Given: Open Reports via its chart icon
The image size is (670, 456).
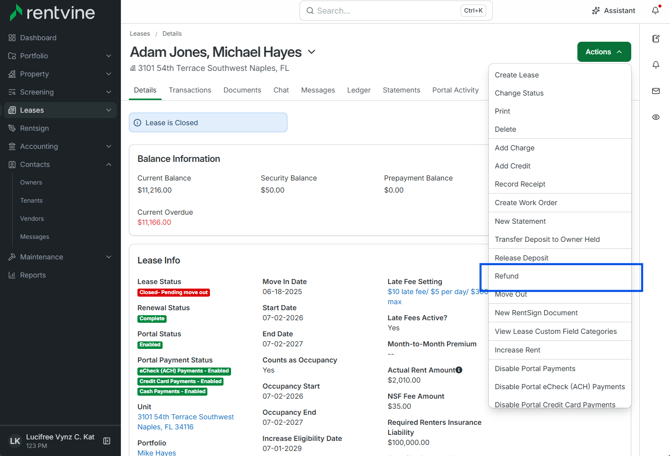Looking at the screenshot, I should [x=12, y=275].
